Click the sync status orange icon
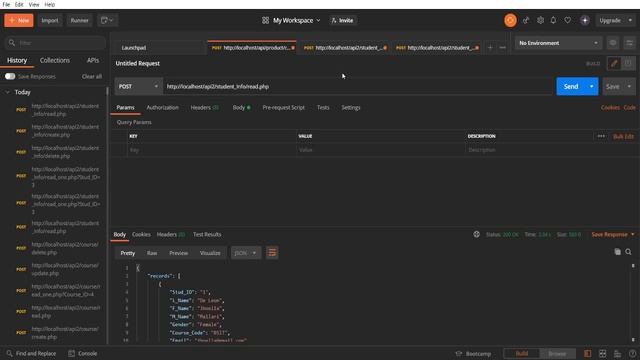 [510, 20]
